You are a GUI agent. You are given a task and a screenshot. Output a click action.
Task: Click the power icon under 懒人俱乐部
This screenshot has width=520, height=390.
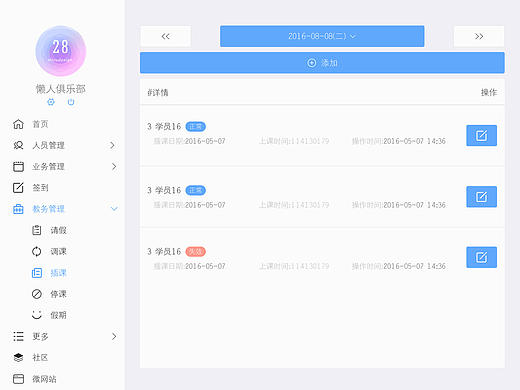coord(71,102)
